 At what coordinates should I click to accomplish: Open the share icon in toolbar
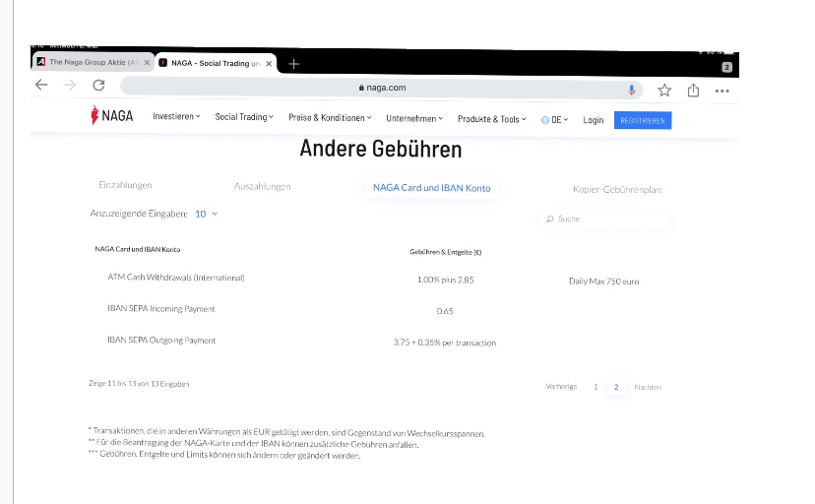point(693,90)
